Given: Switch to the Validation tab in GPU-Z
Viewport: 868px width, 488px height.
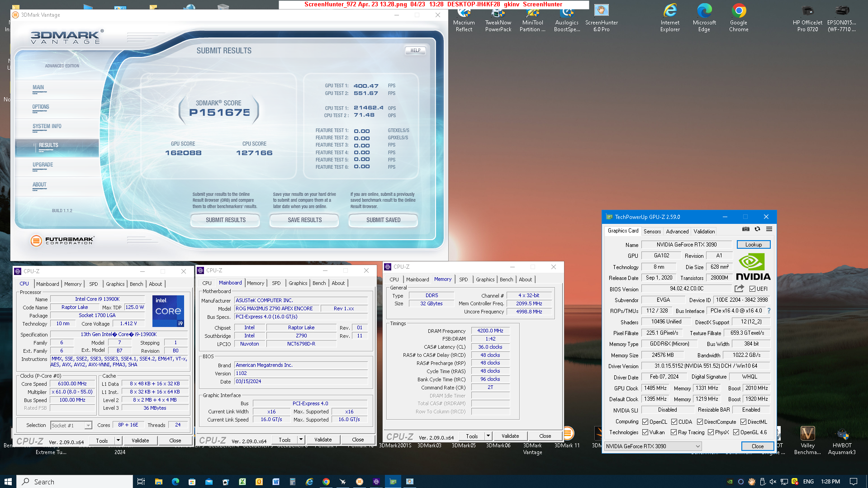Looking at the screenshot, I should pos(704,231).
